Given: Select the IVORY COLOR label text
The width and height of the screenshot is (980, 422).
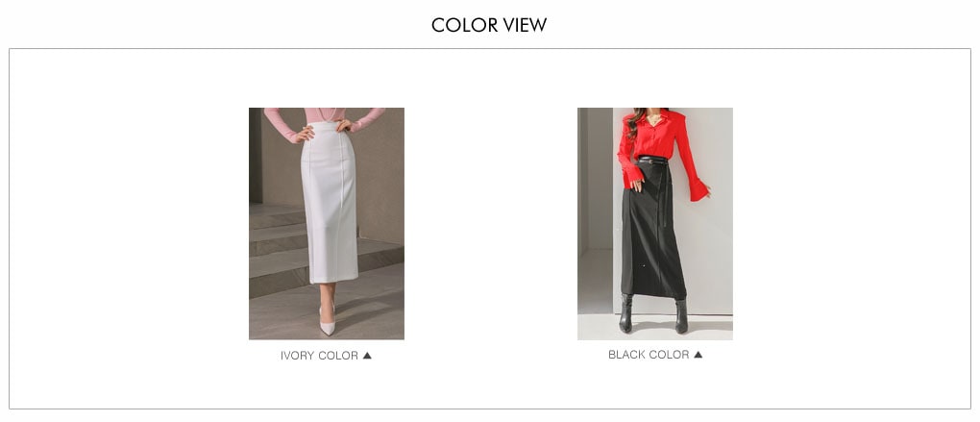Looking at the screenshot, I should click(x=319, y=355).
